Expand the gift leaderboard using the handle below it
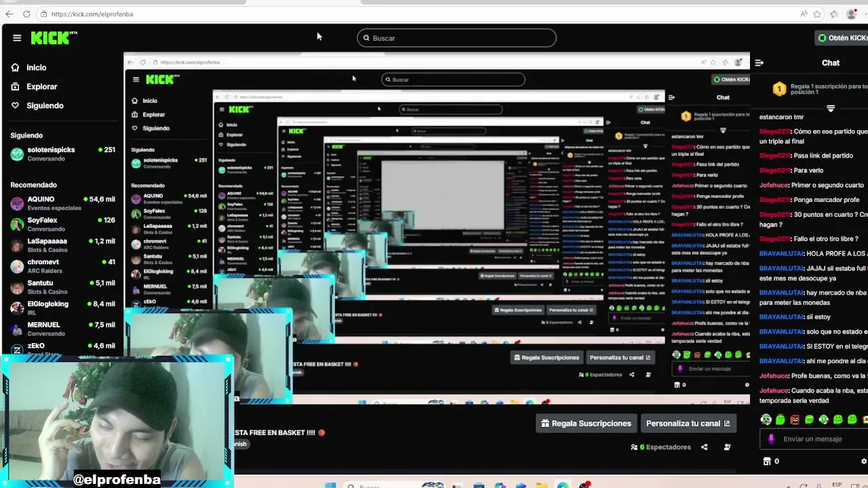 pos(830,108)
